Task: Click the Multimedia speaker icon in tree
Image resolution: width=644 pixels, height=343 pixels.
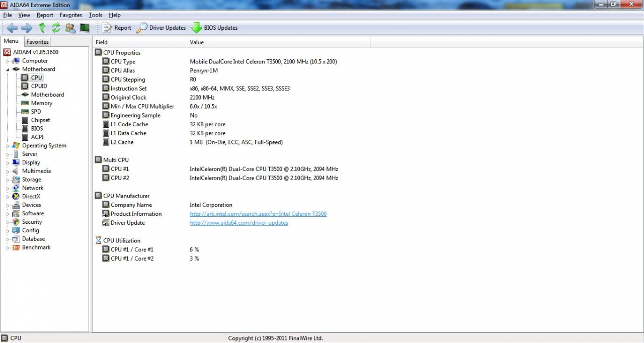Action: 17,171
